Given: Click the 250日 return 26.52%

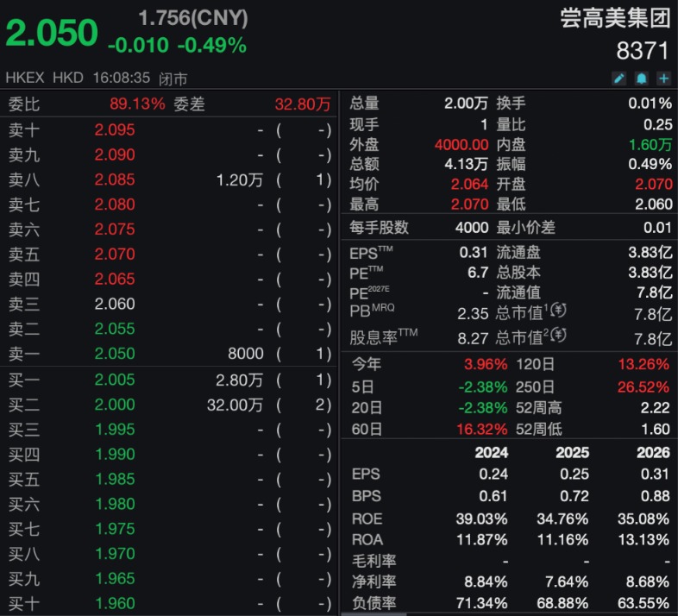Looking at the screenshot, I should pos(643,387).
